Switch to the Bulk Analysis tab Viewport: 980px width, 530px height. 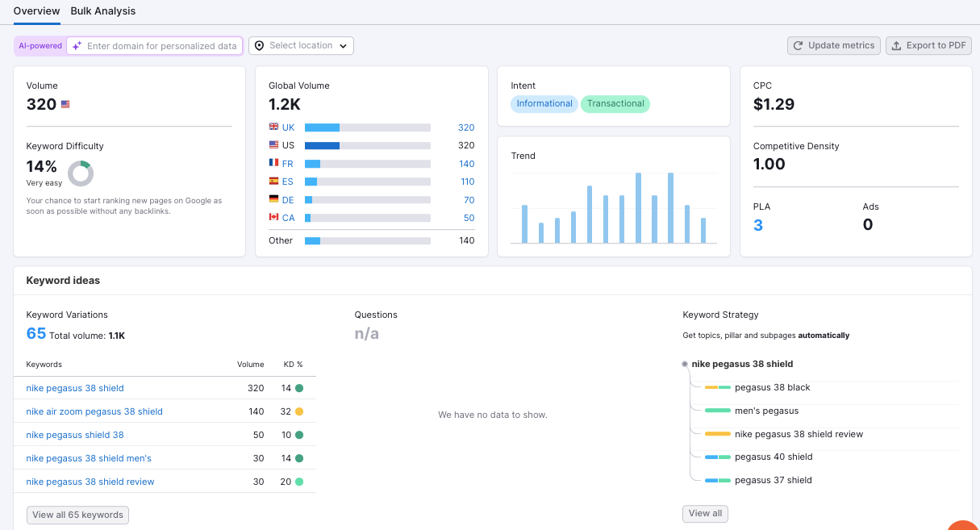tap(102, 11)
